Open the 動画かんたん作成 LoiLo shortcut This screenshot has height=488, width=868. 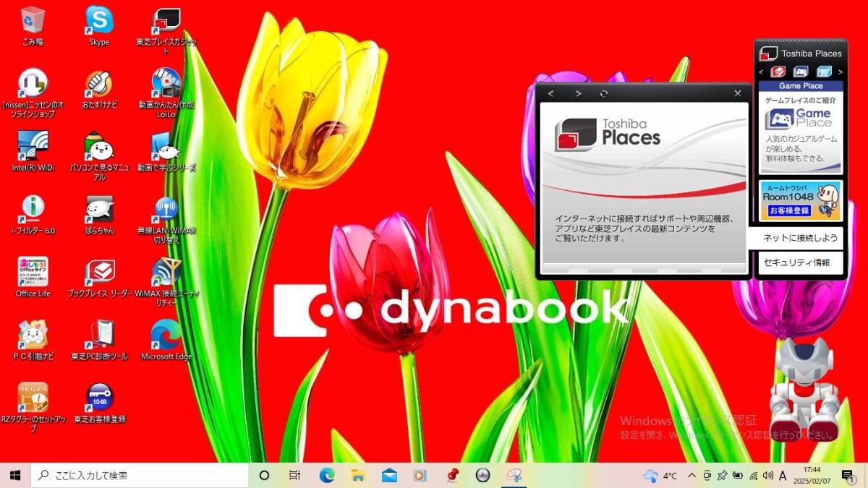click(x=166, y=93)
